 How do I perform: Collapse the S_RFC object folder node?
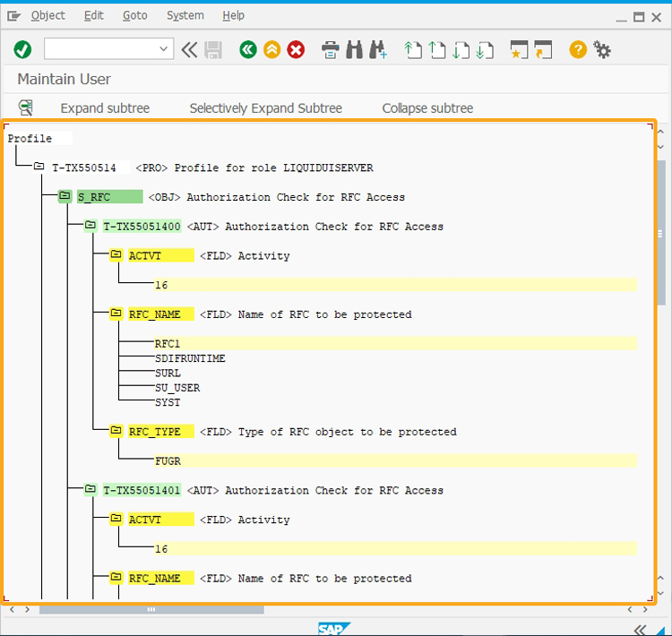[x=65, y=195]
